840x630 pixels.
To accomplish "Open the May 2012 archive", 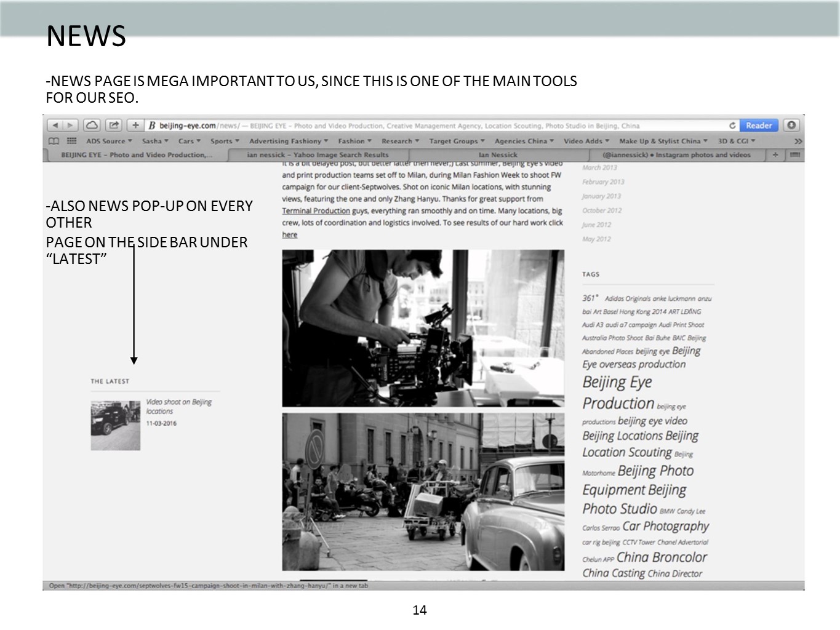I will [596, 239].
